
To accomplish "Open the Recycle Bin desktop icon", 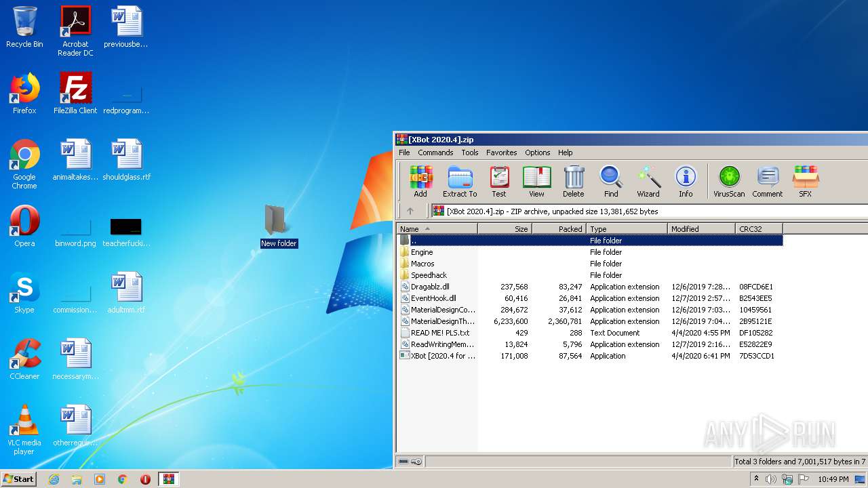I will pyautogui.click(x=24, y=27).
